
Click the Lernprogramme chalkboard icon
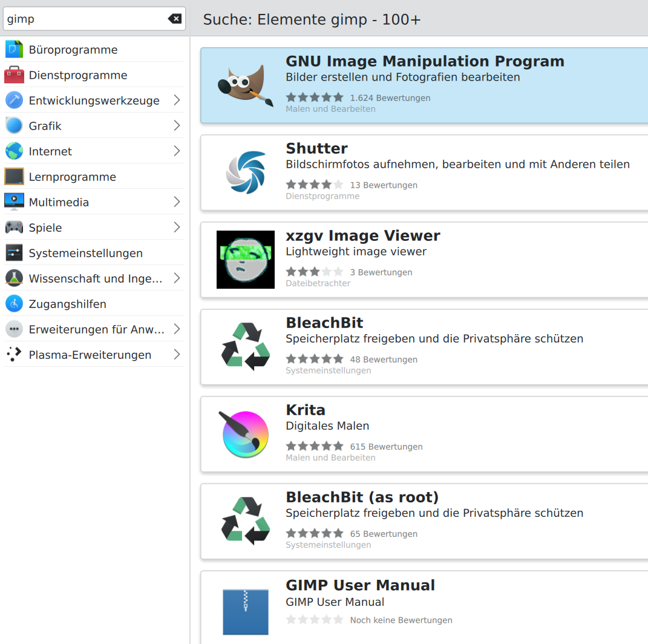(x=14, y=177)
